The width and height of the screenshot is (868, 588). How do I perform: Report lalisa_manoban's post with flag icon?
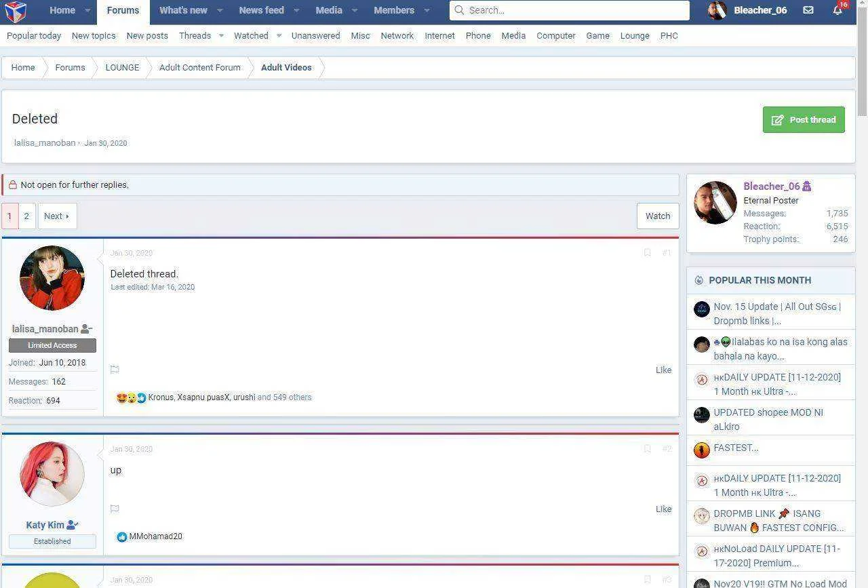click(x=115, y=370)
